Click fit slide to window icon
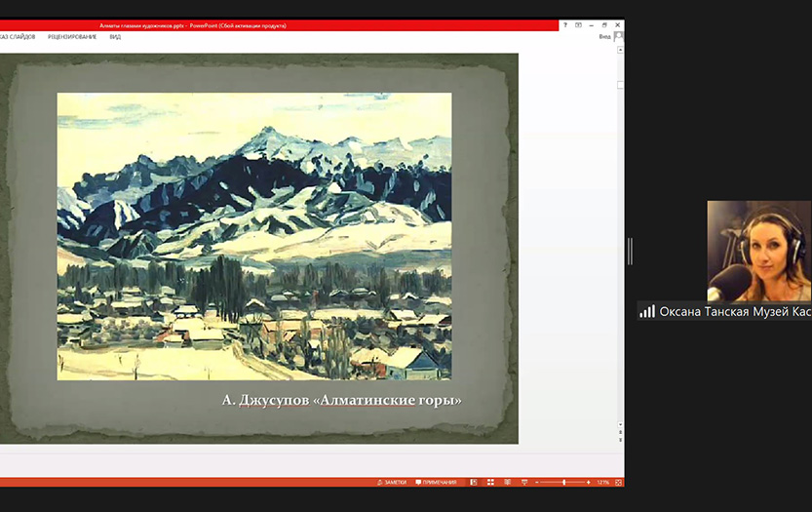Image resolution: width=812 pixels, height=512 pixels. tap(617, 482)
